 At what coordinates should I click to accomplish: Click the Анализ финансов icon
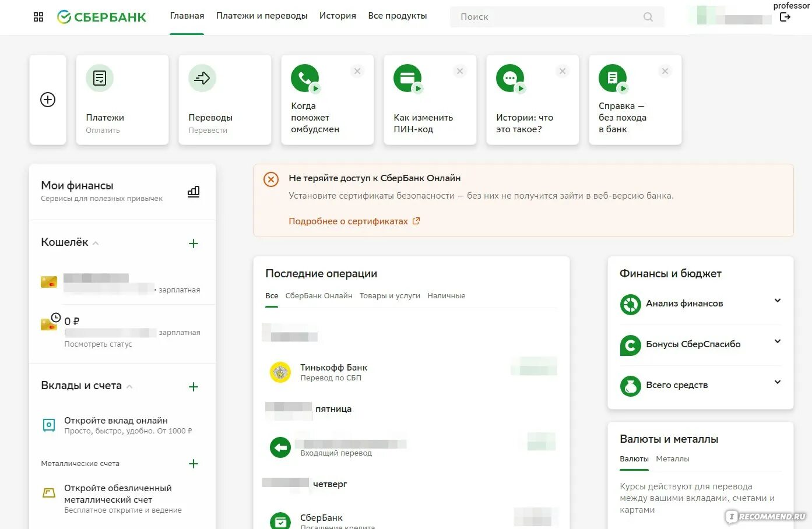point(631,304)
